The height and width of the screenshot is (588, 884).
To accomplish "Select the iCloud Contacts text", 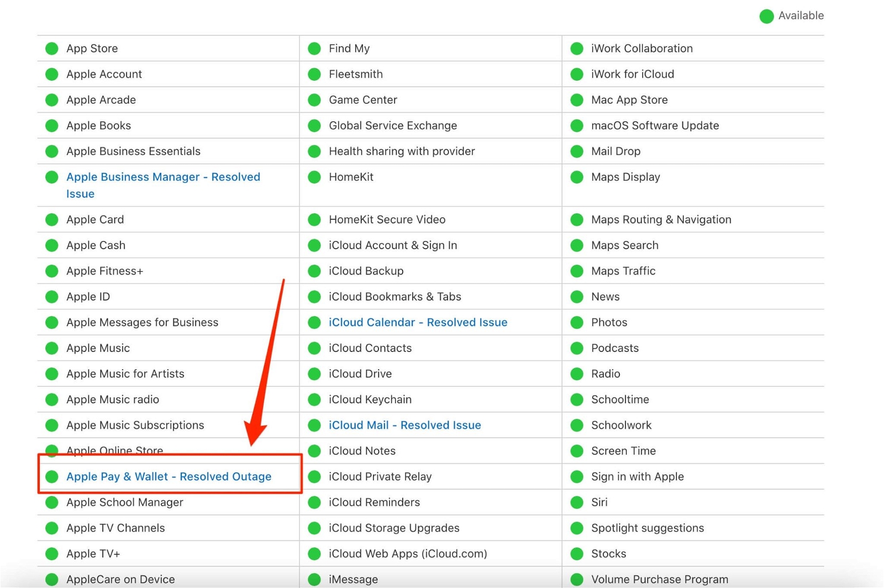I will [x=370, y=348].
